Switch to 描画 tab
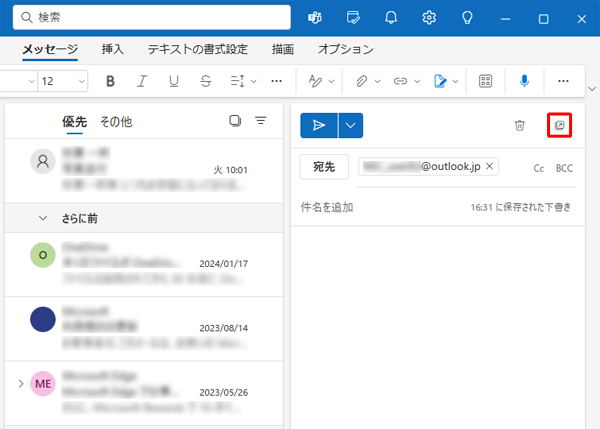 tap(283, 49)
